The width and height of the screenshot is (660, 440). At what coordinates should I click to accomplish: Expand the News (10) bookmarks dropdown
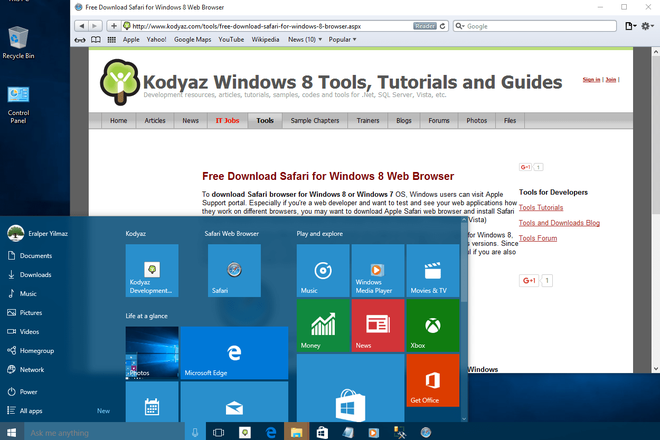305,40
